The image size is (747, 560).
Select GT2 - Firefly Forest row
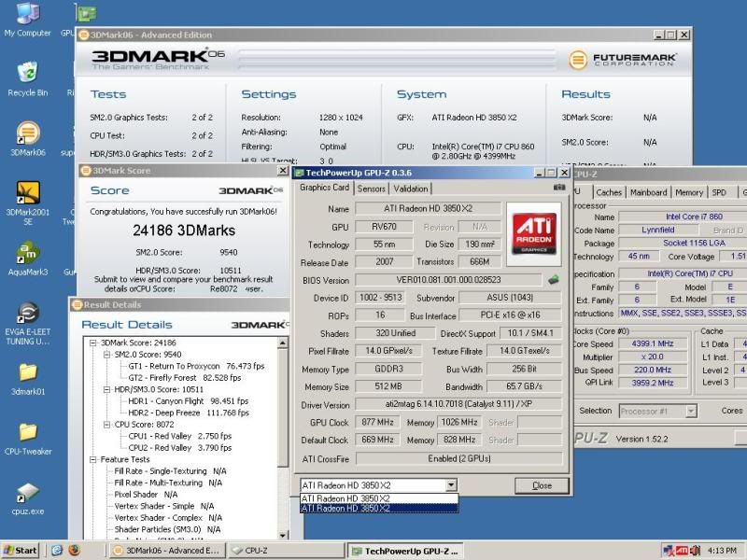tap(184, 378)
